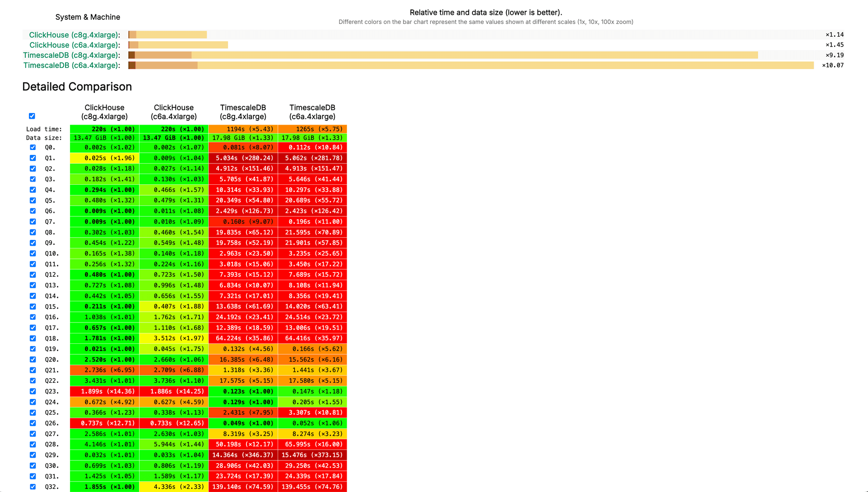Click the ClickHouse (c6a.4xlarge) label
This screenshot has height=492, width=868.
point(74,45)
